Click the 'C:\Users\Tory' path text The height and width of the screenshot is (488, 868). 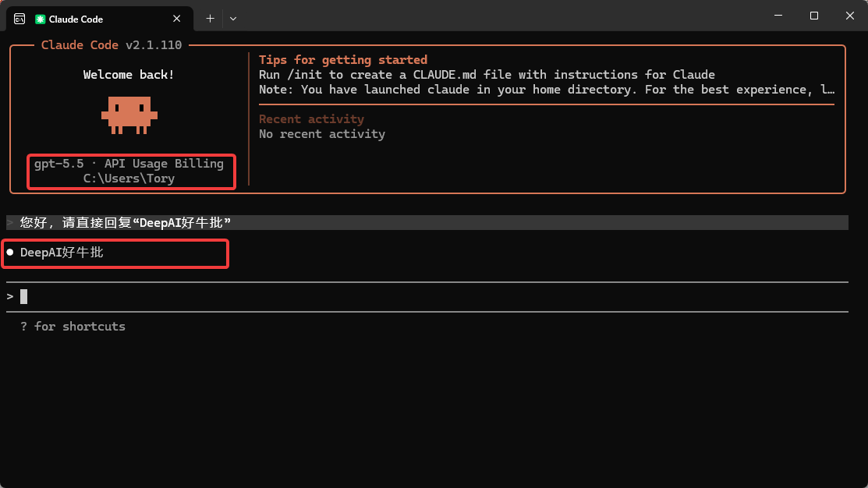click(129, 179)
